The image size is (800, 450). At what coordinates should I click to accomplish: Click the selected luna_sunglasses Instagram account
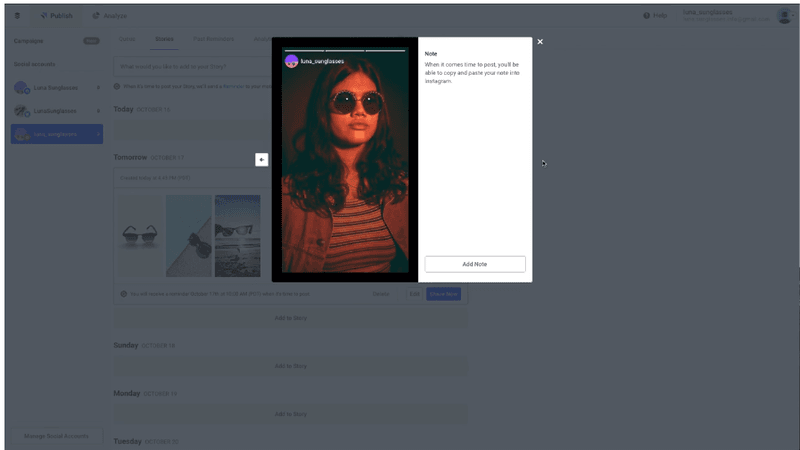point(56,134)
